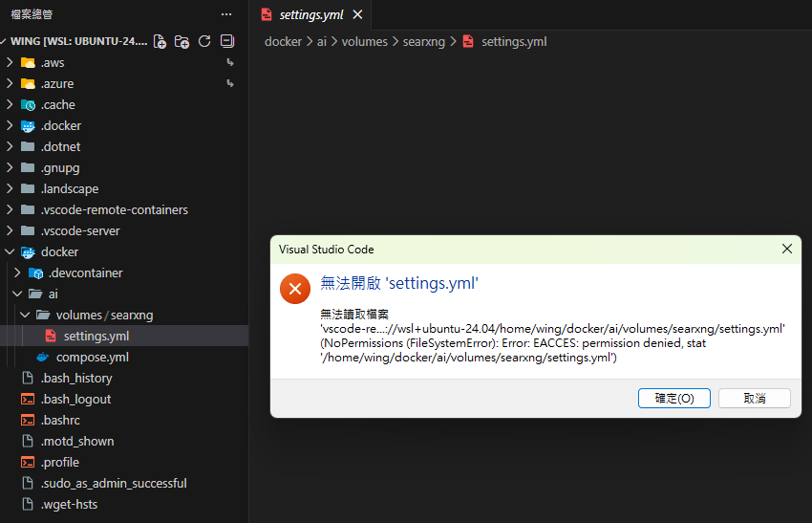Open compose.yml in the file tree
Viewport: 812px width, 523px height.
click(x=92, y=358)
